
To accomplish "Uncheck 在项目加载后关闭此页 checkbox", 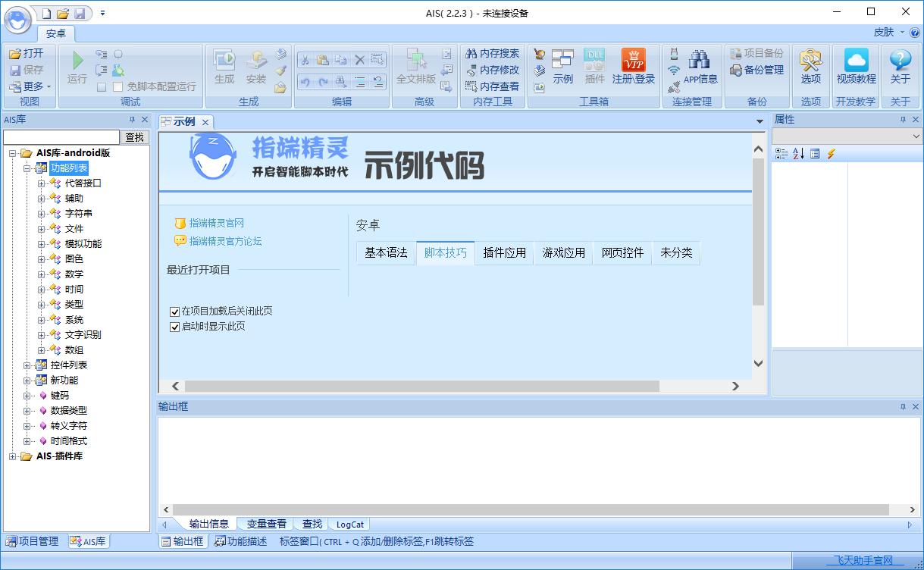I will pos(175,312).
